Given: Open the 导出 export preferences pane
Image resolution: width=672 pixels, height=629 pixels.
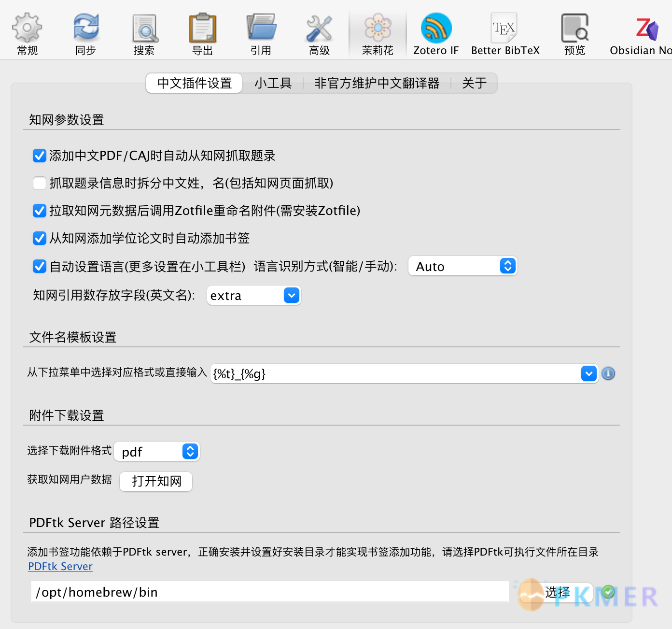Looking at the screenshot, I should pyautogui.click(x=203, y=34).
